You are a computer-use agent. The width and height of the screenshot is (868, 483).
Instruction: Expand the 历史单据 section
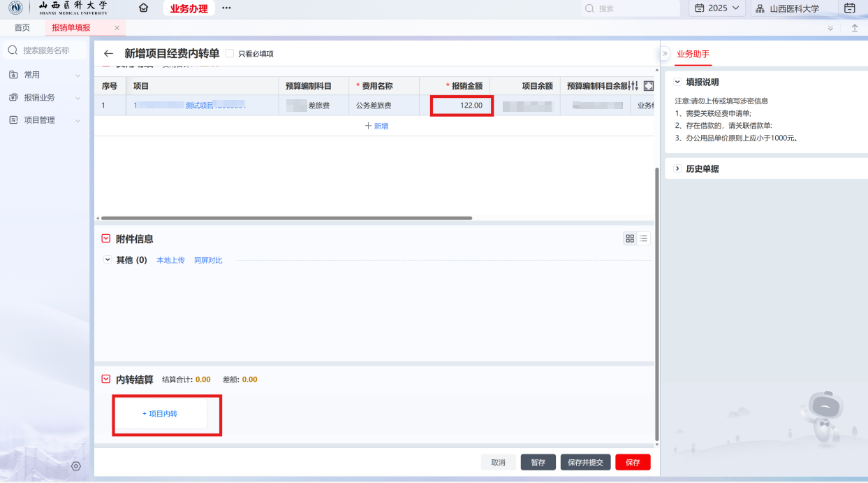[677, 168]
